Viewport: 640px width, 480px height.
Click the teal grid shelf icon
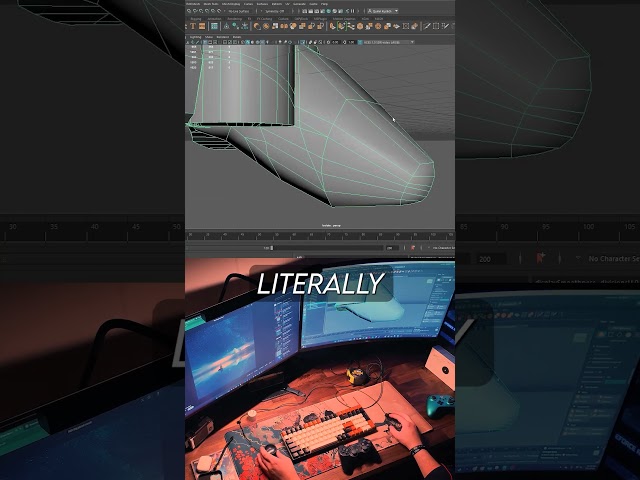coord(214,26)
